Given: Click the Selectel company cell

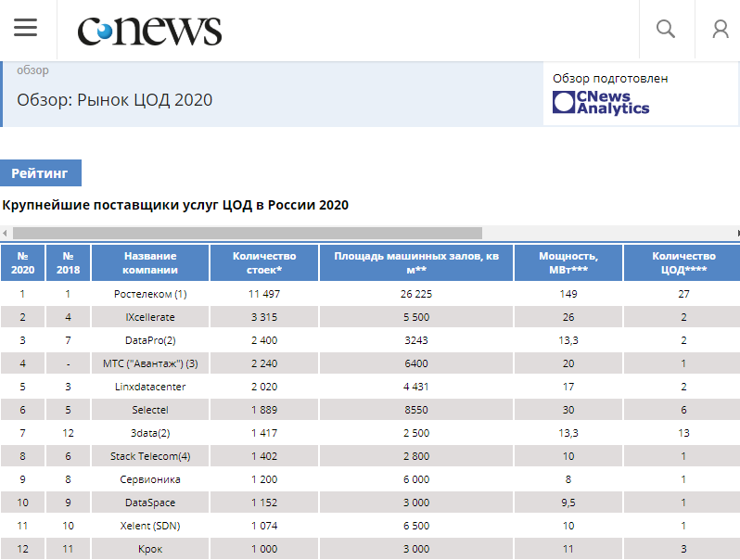Looking at the screenshot, I should (x=149, y=410).
